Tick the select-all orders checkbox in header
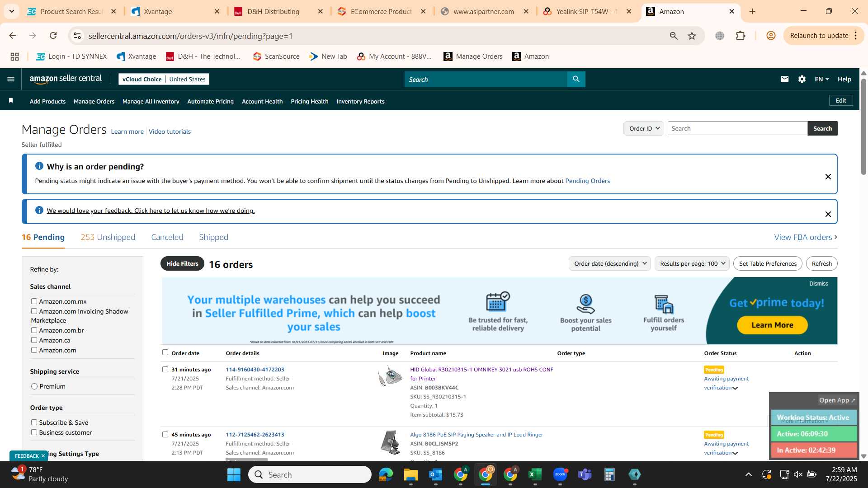Viewport: 868px width, 488px height. click(165, 352)
